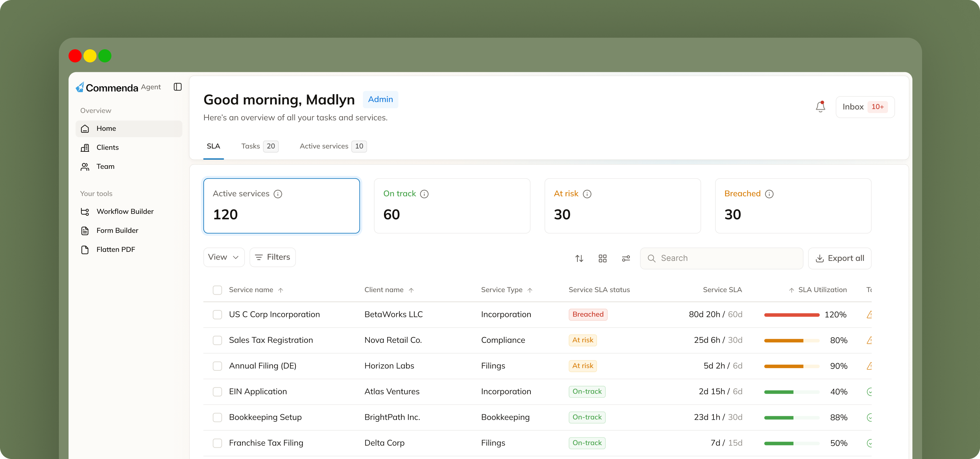The height and width of the screenshot is (459, 980).
Task: Check the Franchise Tax Filing row
Action: [217, 443]
